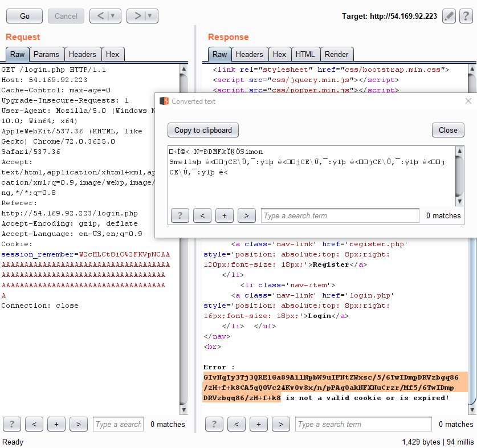Focus the Converted text search field
Image resolution: width=477 pixels, height=448 pixels.
pos(340,216)
